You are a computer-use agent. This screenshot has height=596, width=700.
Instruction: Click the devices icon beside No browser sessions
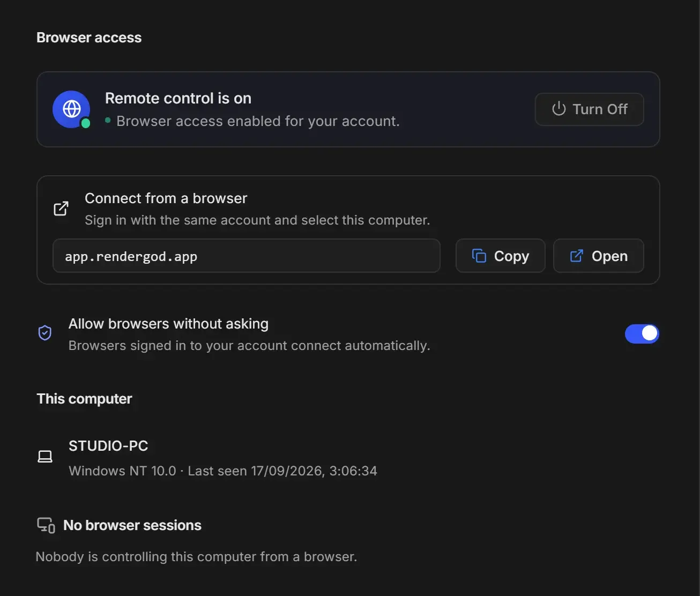pyautogui.click(x=46, y=525)
